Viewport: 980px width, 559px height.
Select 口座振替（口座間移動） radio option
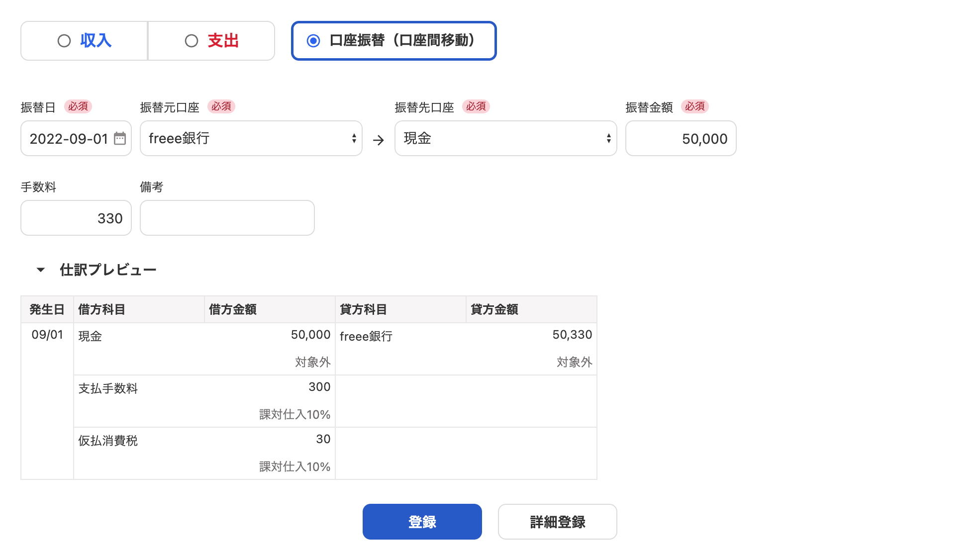[x=393, y=41]
